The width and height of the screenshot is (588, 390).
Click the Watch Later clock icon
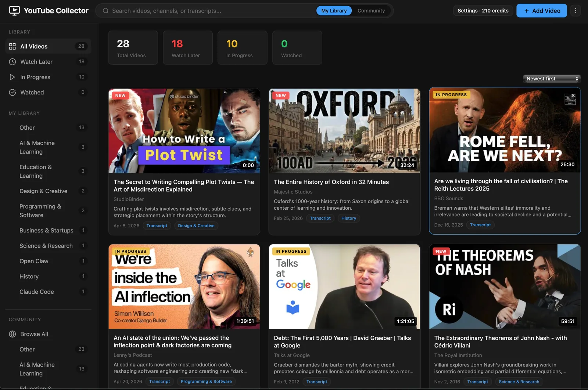pyautogui.click(x=12, y=62)
